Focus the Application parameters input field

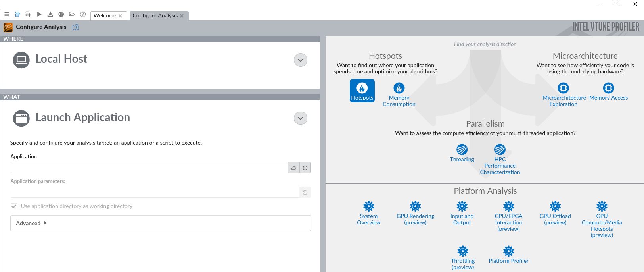155,192
